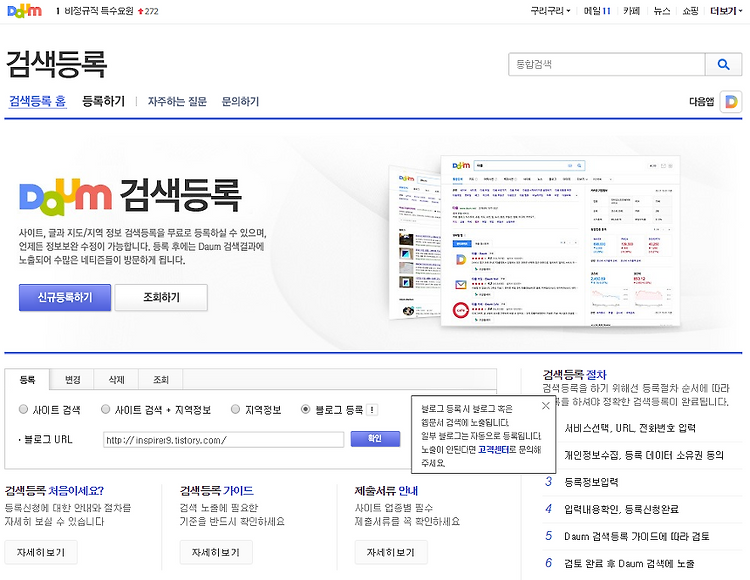Click 자세히보기 under 검색등록 처음이세요?
This screenshot has height=580, width=750.
41,553
